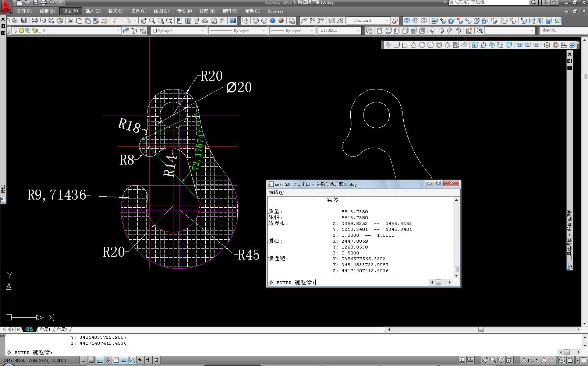Open the 视图(V) menu

coord(70,11)
